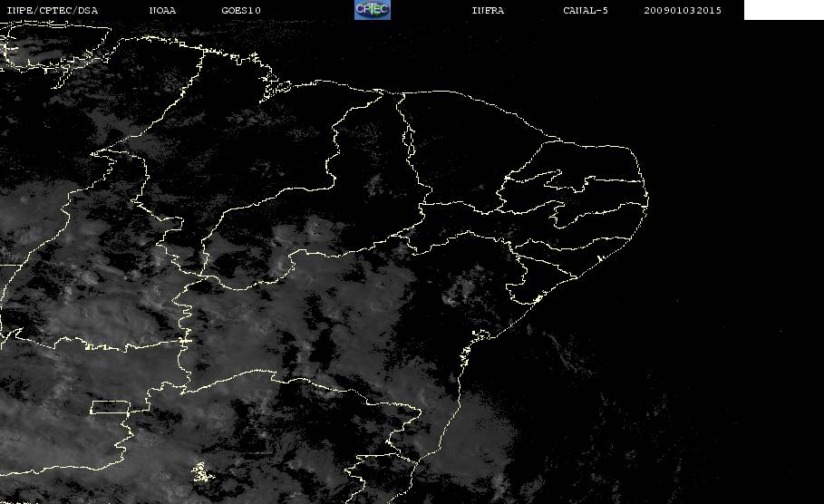Click the CPTEC logo in the header
Image resolution: width=824 pixels, height=504 pixels.
pyautogui.click(x=373, y=9)
